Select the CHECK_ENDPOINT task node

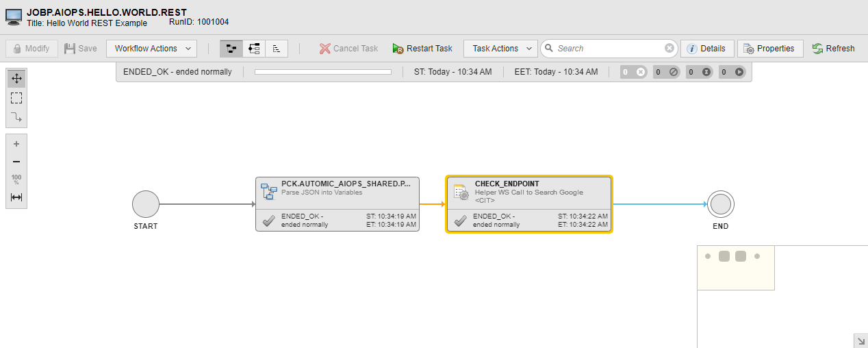point(528,204)
